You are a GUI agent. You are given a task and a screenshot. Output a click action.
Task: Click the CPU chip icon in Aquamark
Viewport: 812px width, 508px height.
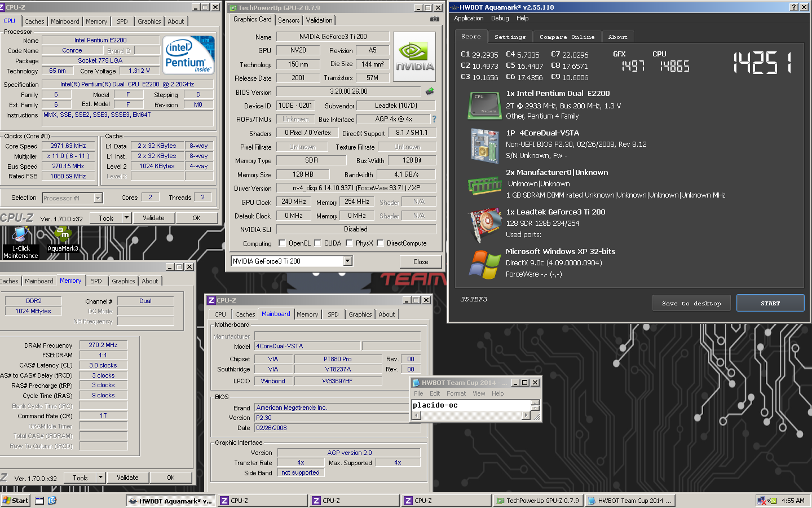click(x=484, y=106)
